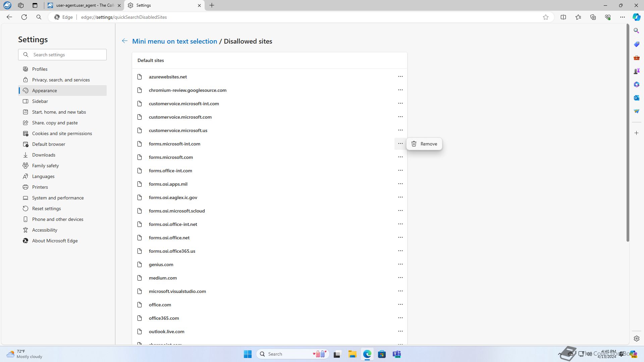
Task: Open Settings and more menu
Action: click(622, 17)
